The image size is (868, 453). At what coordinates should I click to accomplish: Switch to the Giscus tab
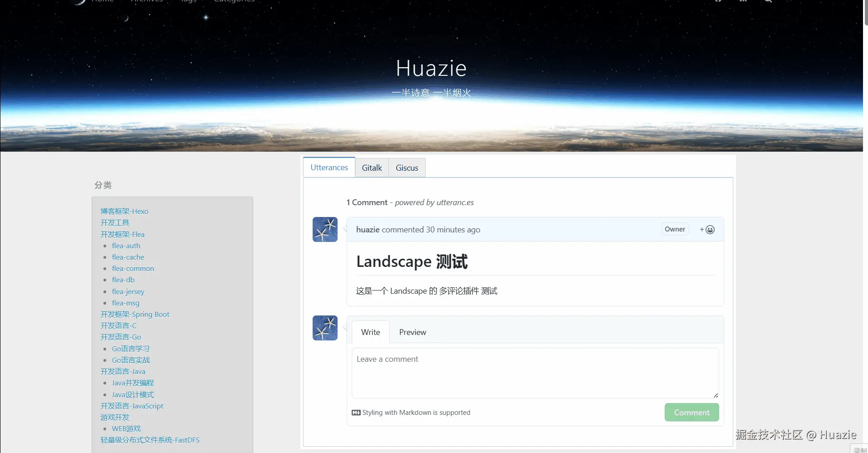(x=407, y=167)
